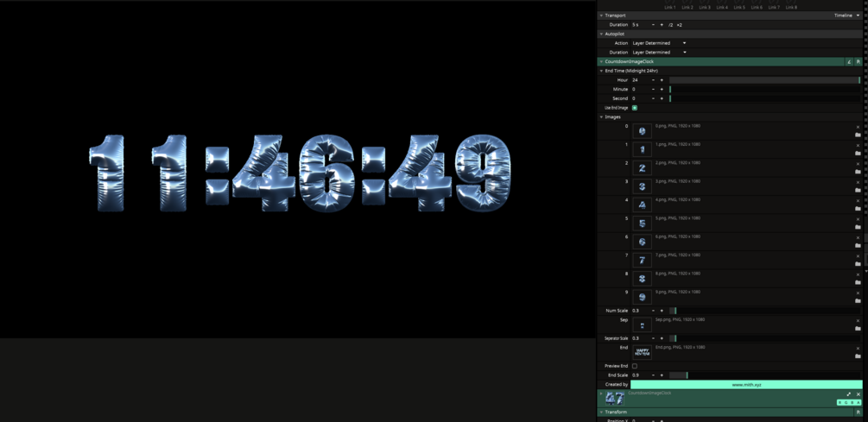Toggle the A alpha channel of the clip
This screenshot has height=422, width=868.
(858, 403)
